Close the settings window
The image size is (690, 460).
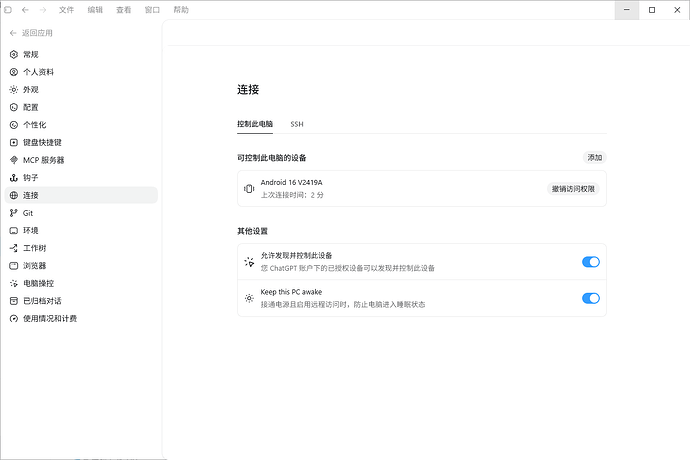coord(677,10)
